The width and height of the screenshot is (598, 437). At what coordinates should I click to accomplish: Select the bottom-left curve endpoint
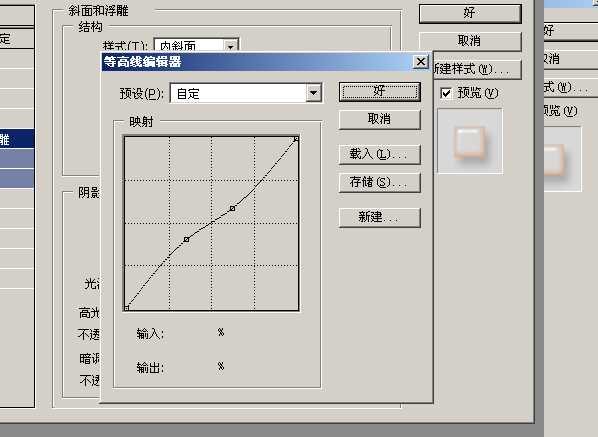(127, 307)
